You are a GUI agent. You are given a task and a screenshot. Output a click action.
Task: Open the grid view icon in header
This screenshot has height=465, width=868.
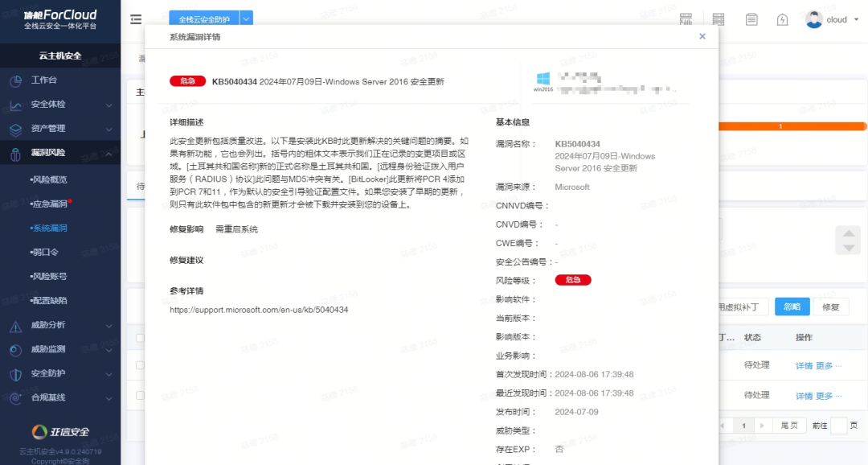(686, 19)
